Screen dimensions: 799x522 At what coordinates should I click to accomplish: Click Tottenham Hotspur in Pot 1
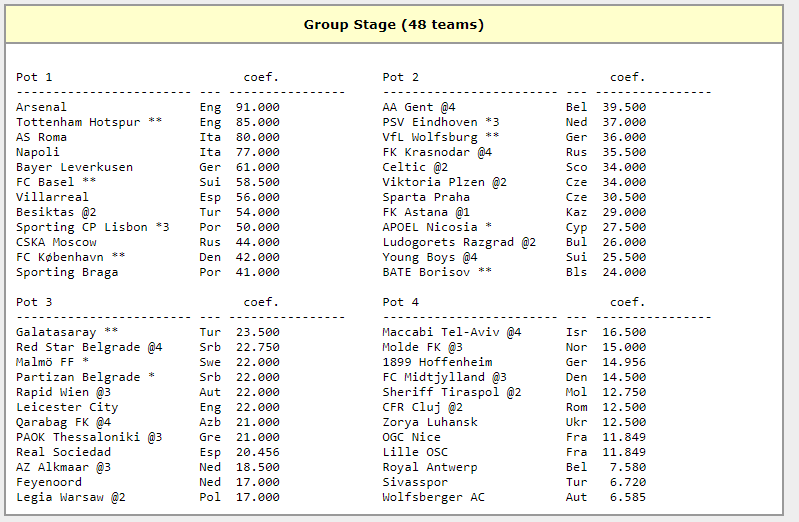click(x=78, y=122)
